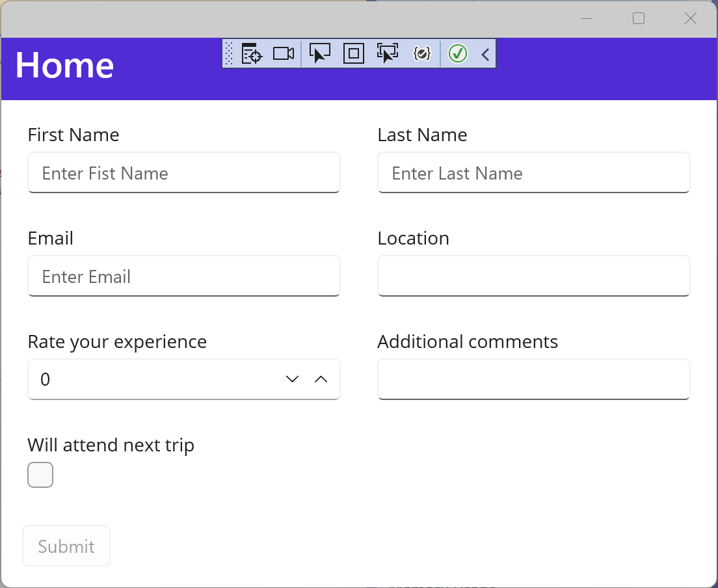This screenshot has height=588, width=718.
Task: Click the video camera toolbar icon
Action: coord(284,53)
